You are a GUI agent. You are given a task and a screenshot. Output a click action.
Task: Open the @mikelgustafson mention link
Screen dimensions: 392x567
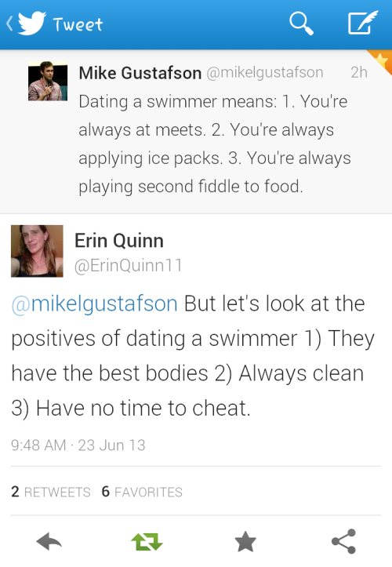point(94,303)
